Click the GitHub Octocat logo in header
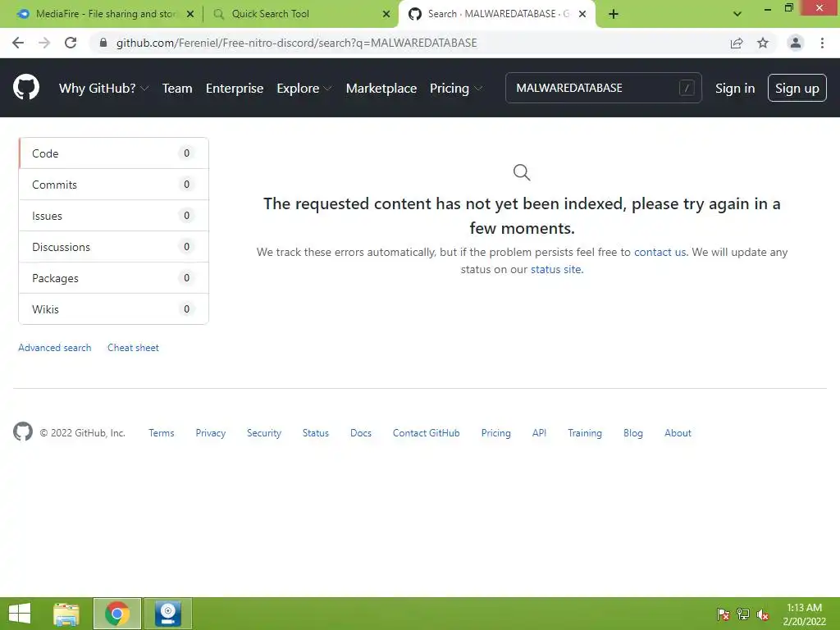The image size is (840, 630). coord(25,87)
